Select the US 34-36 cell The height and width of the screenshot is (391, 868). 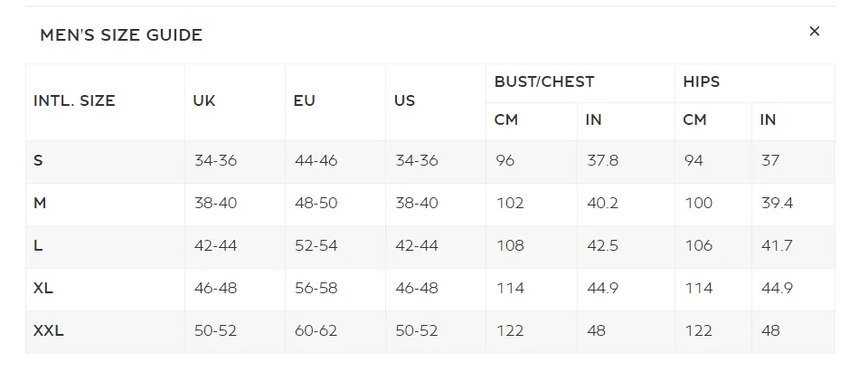417,160
